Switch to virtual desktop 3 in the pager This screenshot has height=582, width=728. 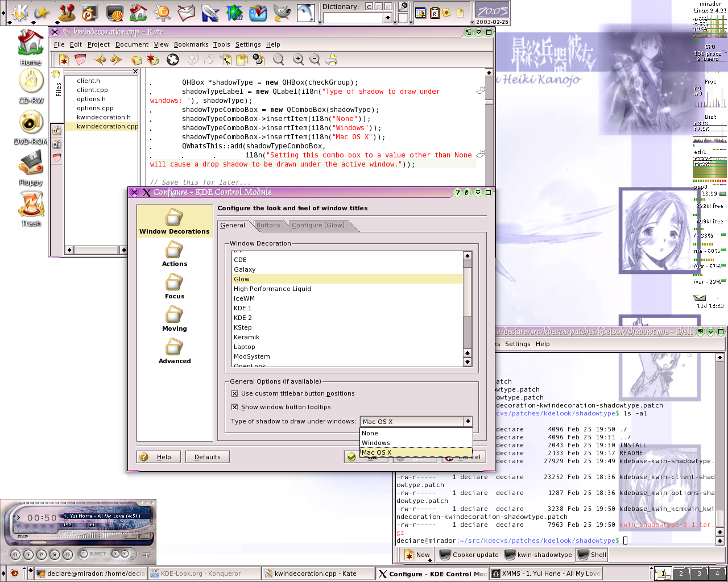(x=699, y=573)
